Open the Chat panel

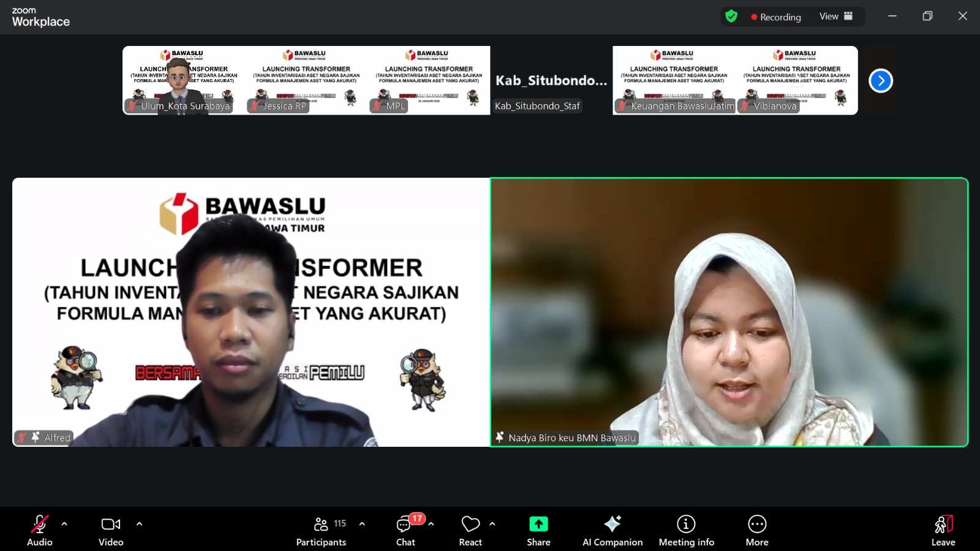(405, 531)
